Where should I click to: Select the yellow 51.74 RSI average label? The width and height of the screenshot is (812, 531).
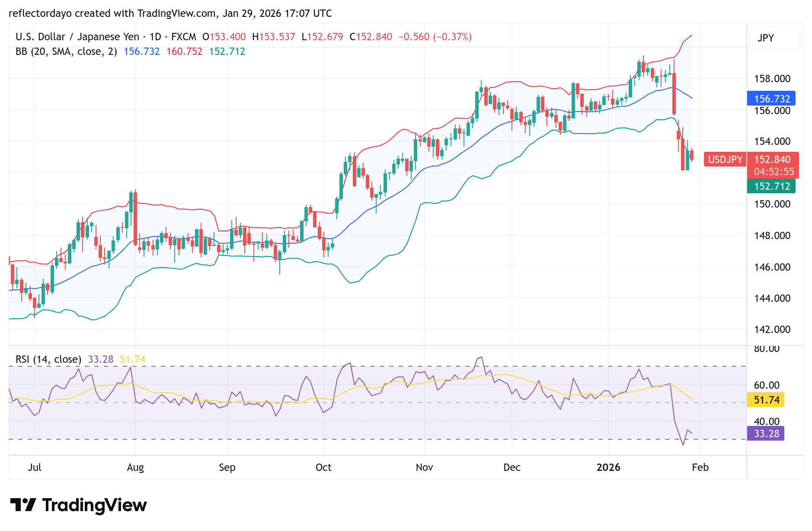tap(766, 400)
